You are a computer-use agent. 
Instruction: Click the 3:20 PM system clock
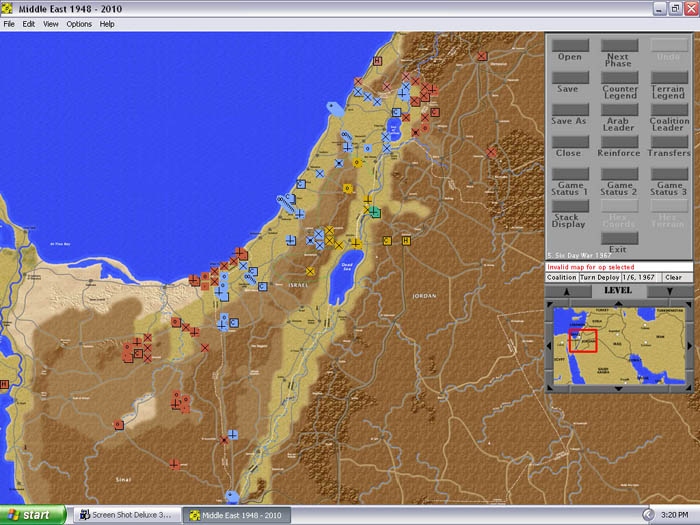pos(674,515)
